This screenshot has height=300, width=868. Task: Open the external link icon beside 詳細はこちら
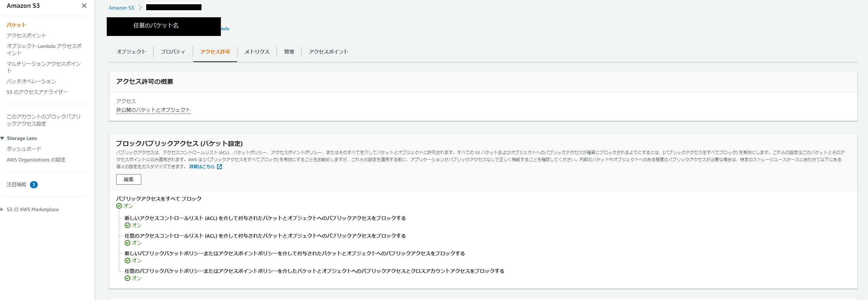[219, 167]
